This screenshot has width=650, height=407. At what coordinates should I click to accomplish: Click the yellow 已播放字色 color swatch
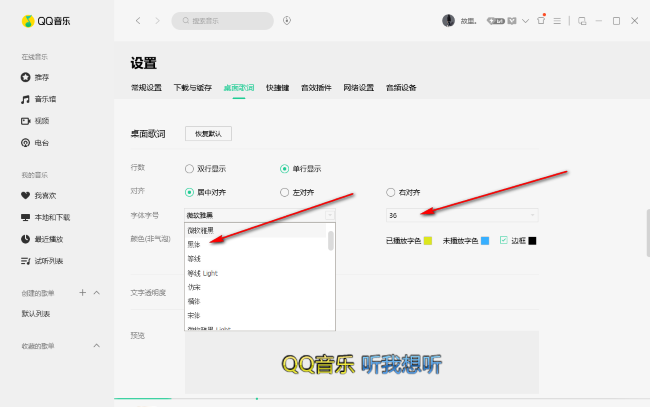tap(427, 241)
